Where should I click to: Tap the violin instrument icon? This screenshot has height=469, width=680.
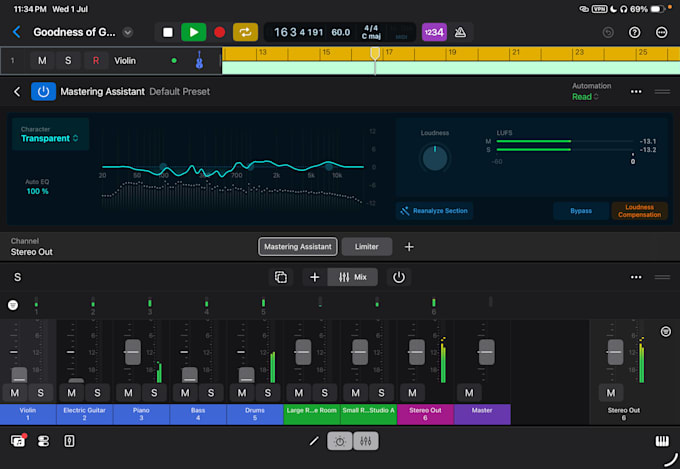pyautogui.click(x=199, y=60)
